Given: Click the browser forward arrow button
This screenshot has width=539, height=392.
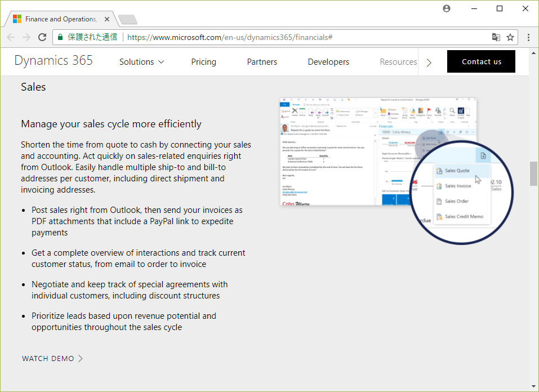Looking at the screenshot, I should [x=26, y=37].
